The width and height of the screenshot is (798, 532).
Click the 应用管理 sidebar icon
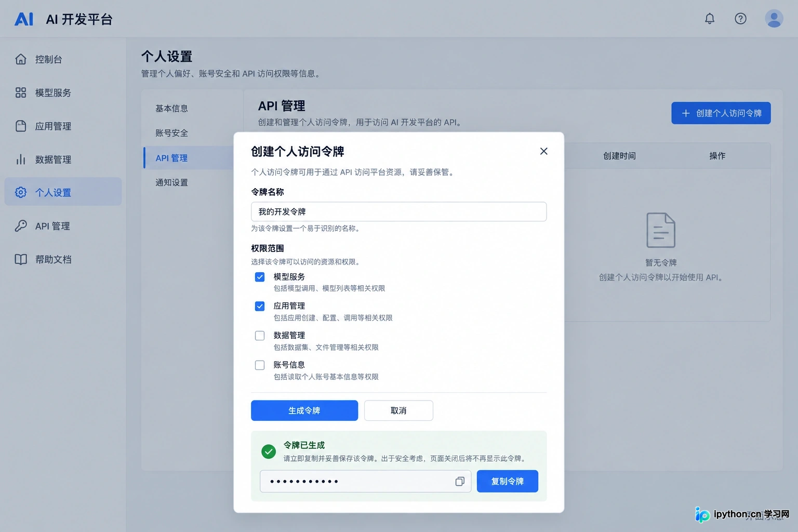coord(21,126)
